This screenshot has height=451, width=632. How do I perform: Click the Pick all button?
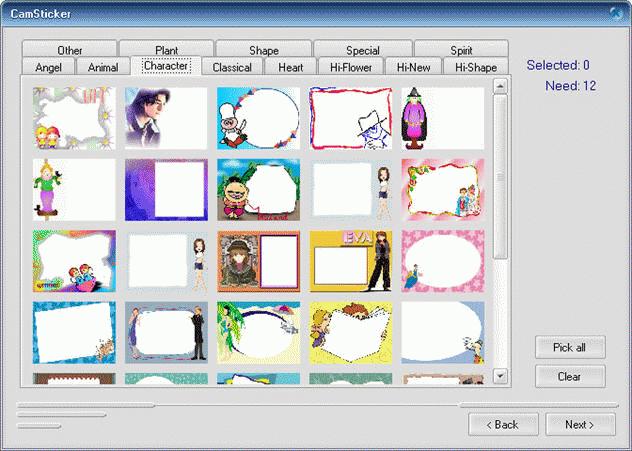click(569, 348)
